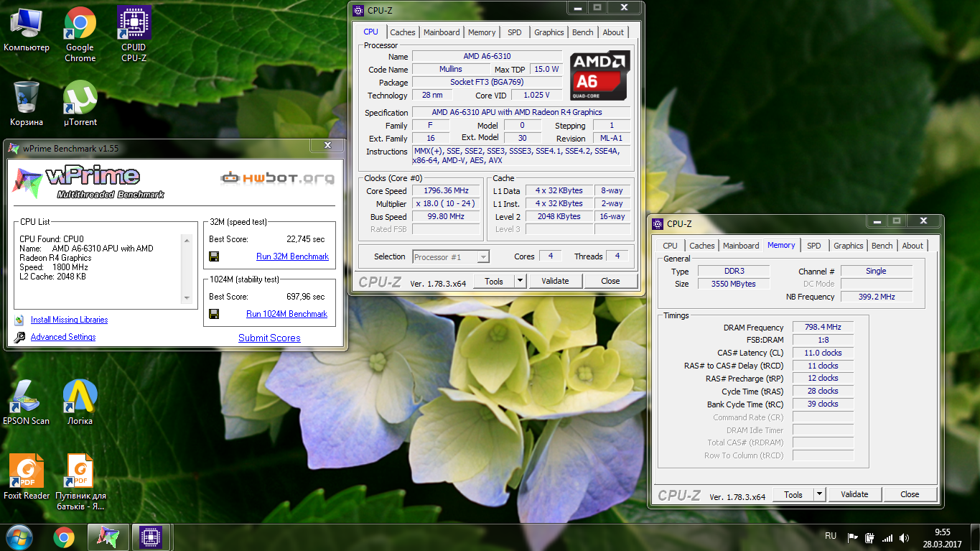Click the 32M Best Score 22,745 sec
Image resolution: width=980 pixels, height=551 pixels.
click(x=305, y=239)
